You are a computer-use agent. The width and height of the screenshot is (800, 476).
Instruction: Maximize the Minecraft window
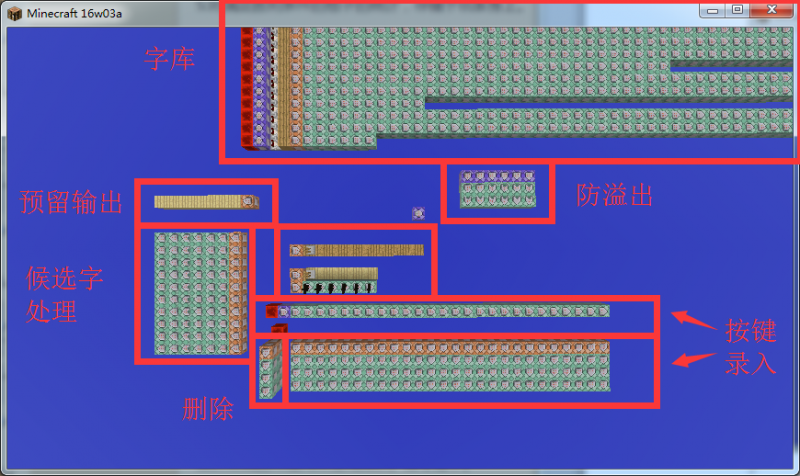[x=737, y=10]
